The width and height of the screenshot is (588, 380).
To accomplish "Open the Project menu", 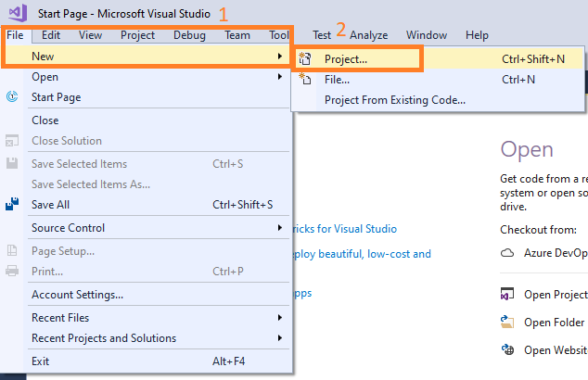I will 137,35.
